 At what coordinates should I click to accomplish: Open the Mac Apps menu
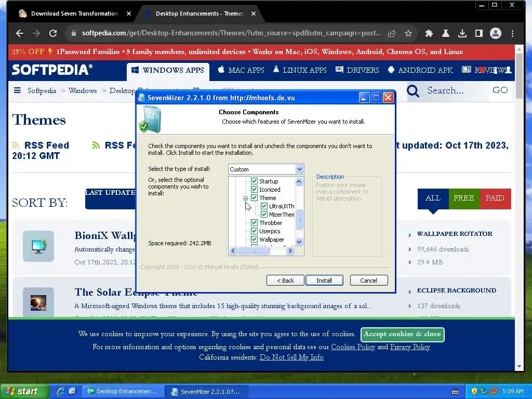tap(241, 70)
